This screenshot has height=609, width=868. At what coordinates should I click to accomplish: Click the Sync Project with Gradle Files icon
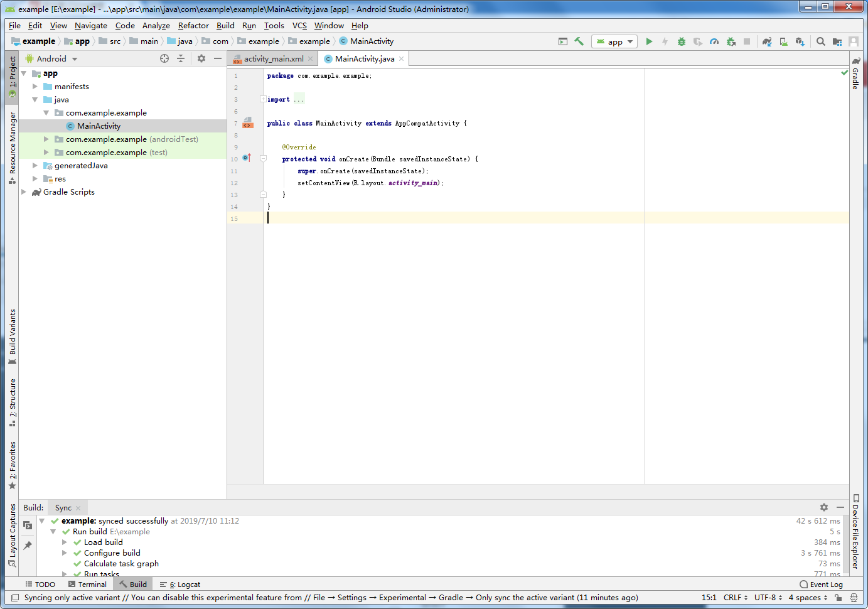[x=767, y=41]
